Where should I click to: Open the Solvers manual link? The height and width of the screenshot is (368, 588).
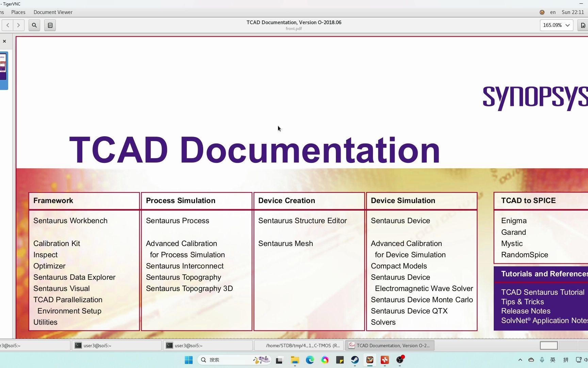pyautogui.click(x=383, y=322)
